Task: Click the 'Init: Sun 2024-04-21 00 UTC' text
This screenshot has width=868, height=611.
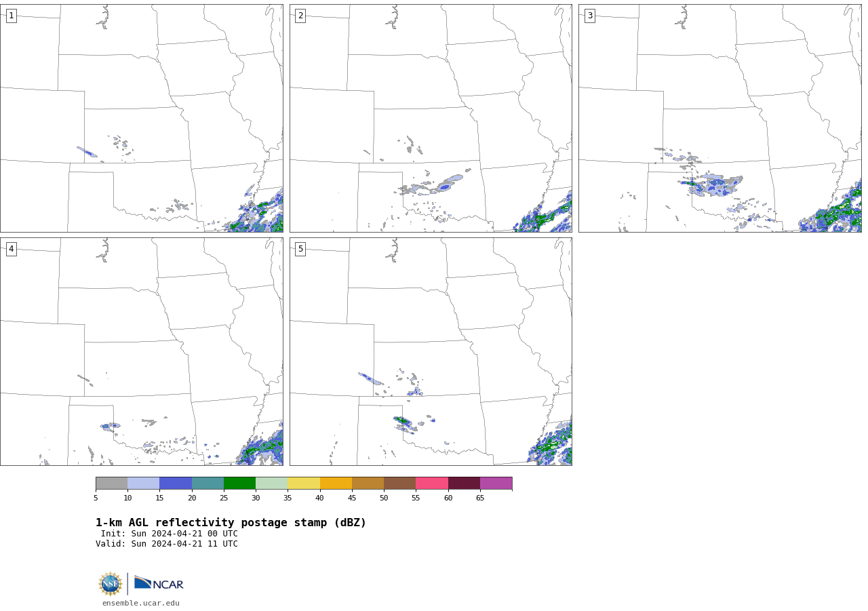Action: point(170,534)
